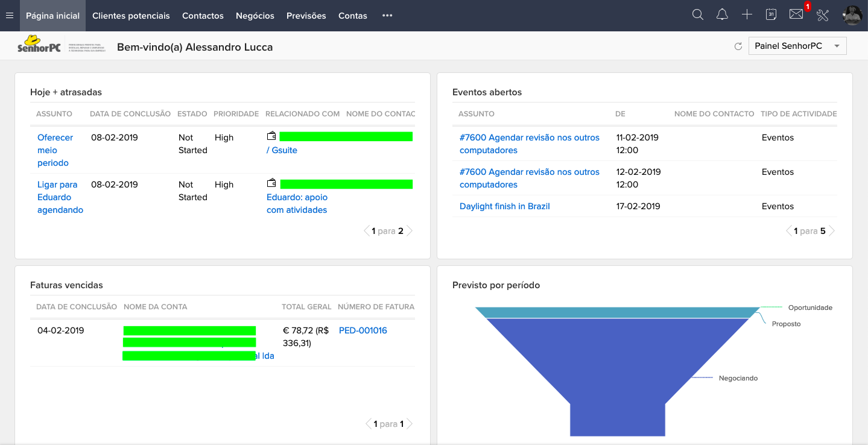Expand the Painel SenhorPC dropdown
This screenshot has width=868, height=445.
click(x=797, y=46)
